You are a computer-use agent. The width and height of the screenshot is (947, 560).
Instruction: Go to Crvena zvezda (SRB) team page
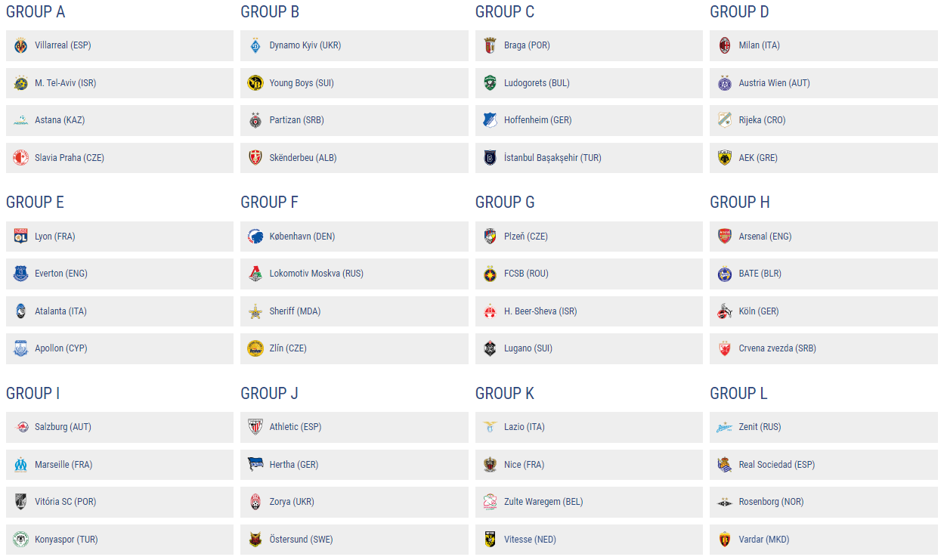pyautogui.click(x=777, y=348)
